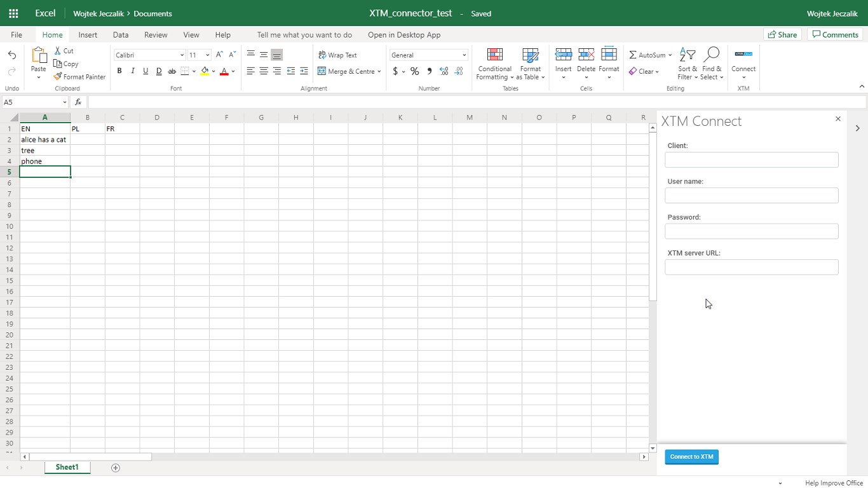Close the XTM Connect pane
The height and width of the screenshot is (488, 868).
[838, 119]
